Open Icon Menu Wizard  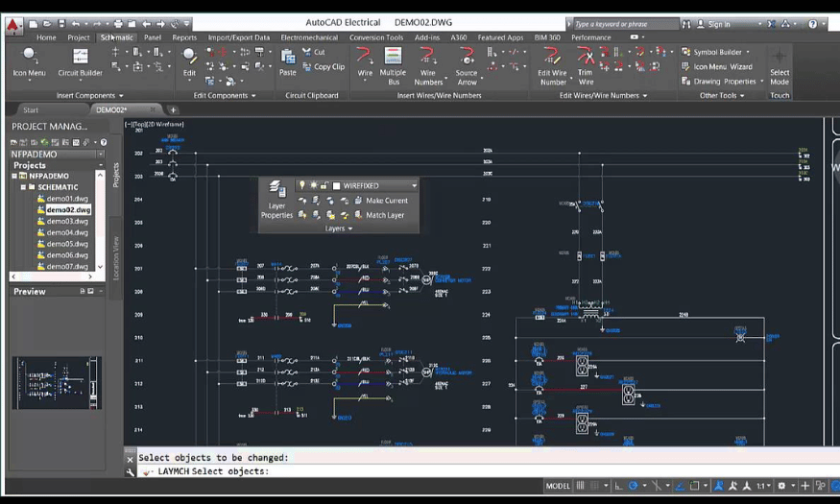(717, 67)
